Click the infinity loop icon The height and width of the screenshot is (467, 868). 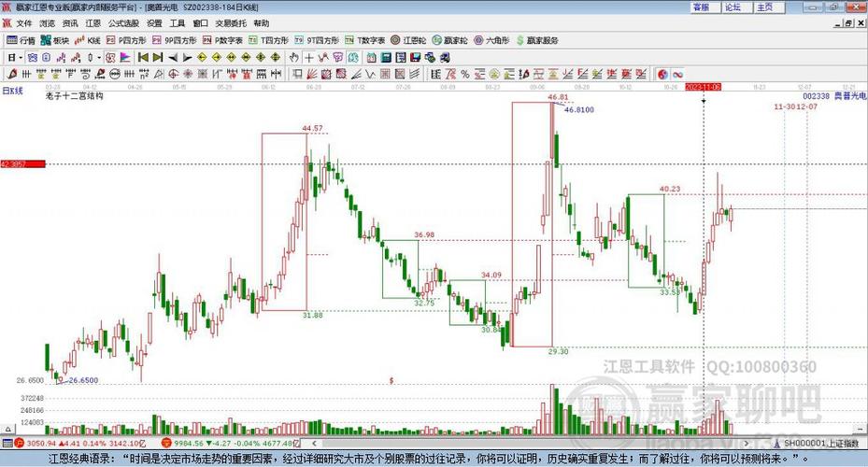(677, 74)
